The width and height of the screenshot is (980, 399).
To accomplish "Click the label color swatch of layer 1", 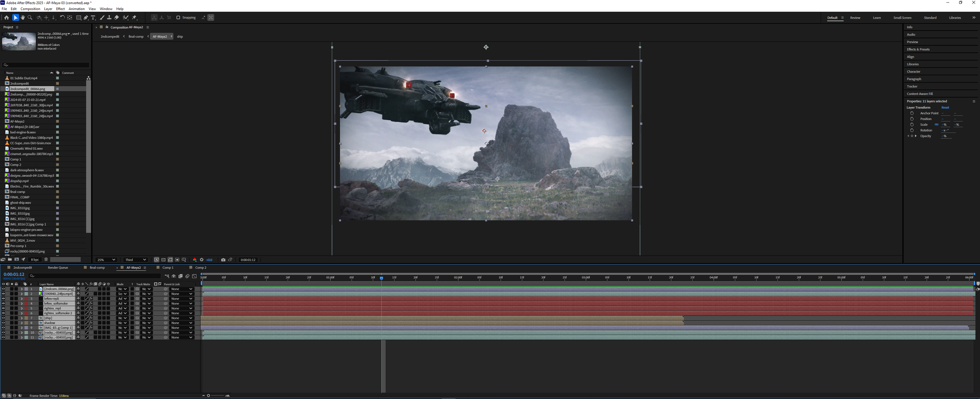I will (x=26, y=289).
